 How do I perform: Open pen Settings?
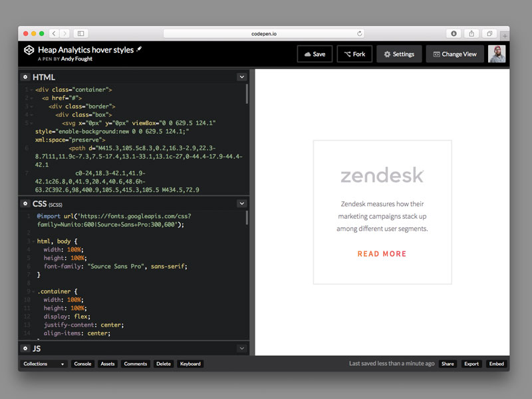point(399,54)
